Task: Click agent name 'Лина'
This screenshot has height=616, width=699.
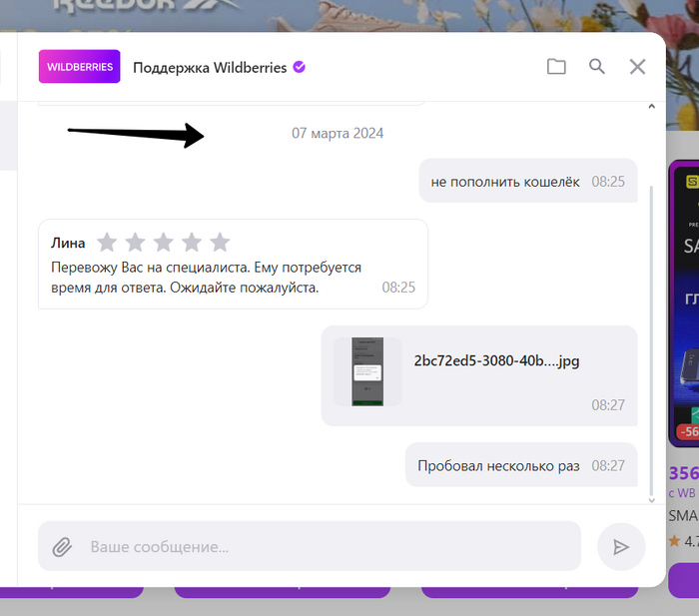Action: click(68, 243)
